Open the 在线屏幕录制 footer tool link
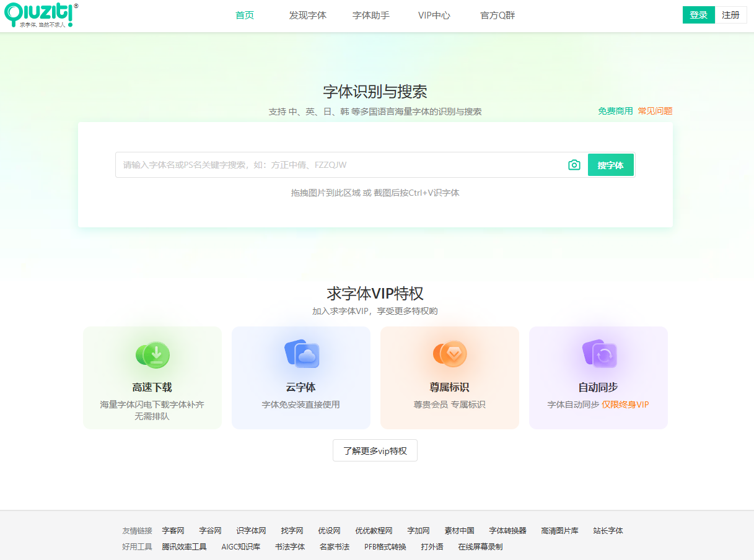 point(480,547)
